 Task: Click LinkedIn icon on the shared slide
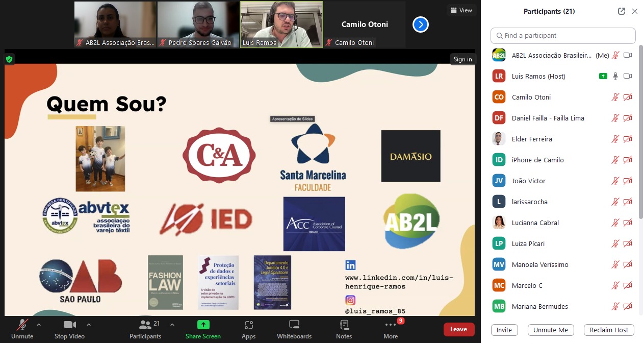350,265
